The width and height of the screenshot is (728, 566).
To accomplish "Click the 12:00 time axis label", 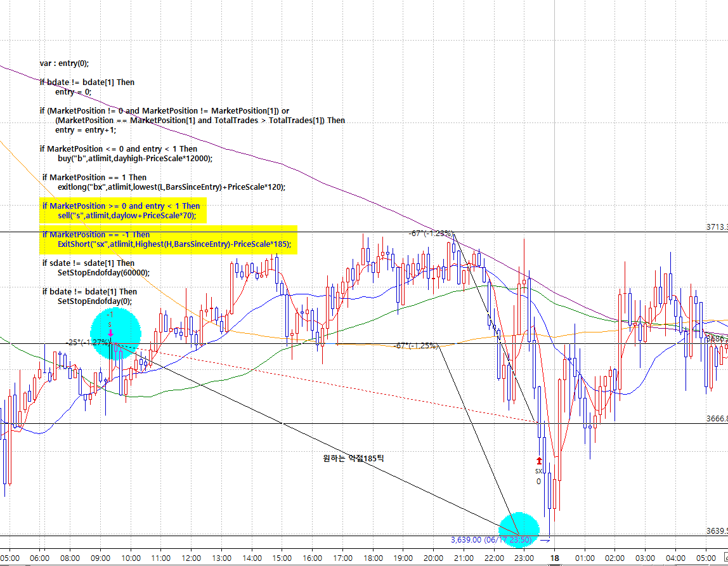I will click(x=191, y=558).
